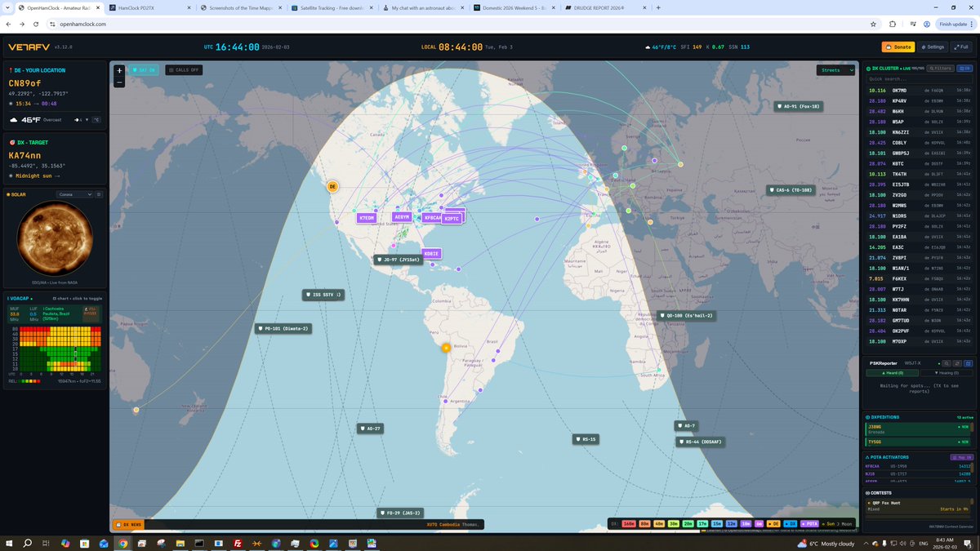This screenshot has height=551, width=980.
Task: Click the orange DX target marker in Bolivia
Action: [x=446, y=348]
